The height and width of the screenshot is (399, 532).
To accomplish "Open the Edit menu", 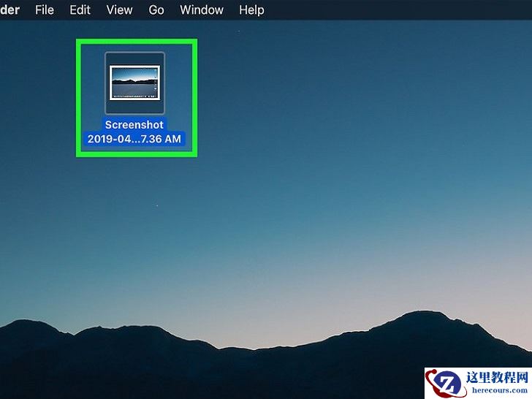I will (x=80, y=9).
